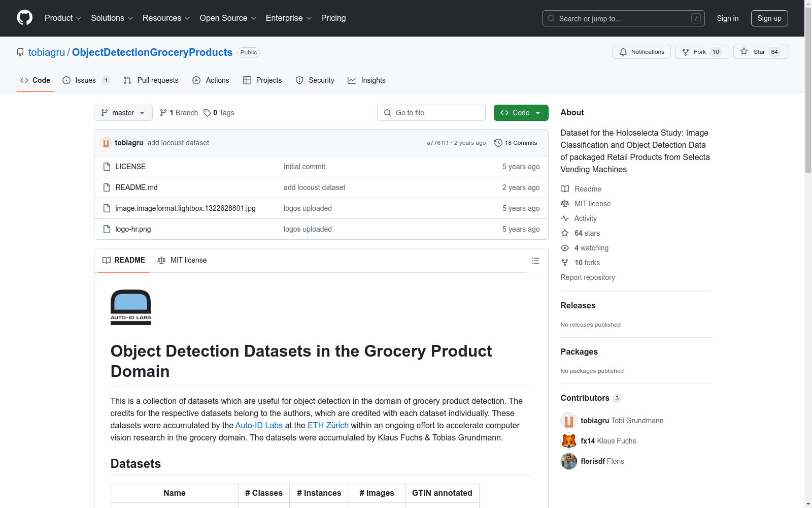
Task: View the 64 stars link
Action: pyautogui.click(x=581, y=233)
